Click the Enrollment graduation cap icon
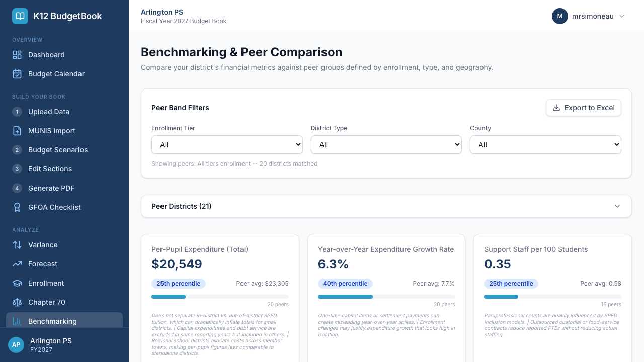Screen dimensions: 644x362 (17, 283)
